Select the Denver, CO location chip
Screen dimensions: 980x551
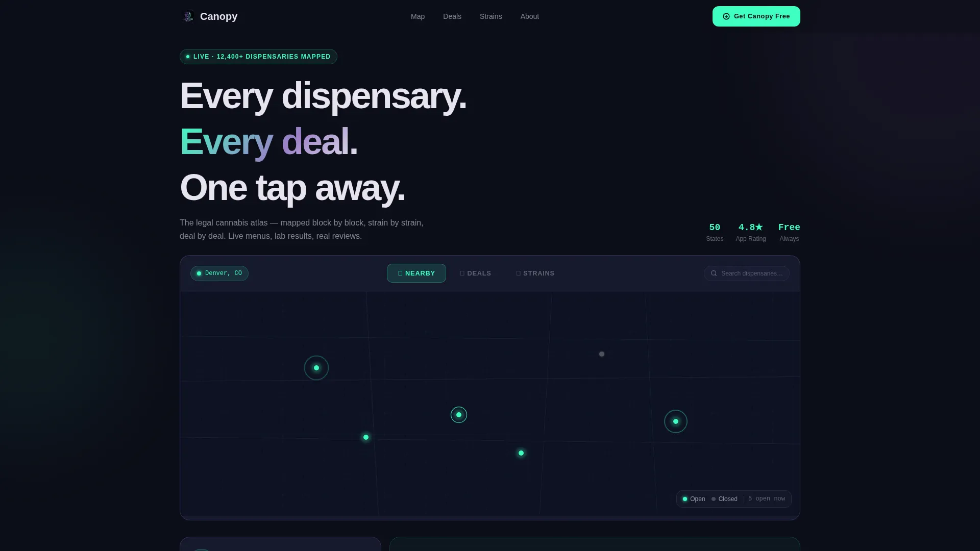click(x=219, y=273)
